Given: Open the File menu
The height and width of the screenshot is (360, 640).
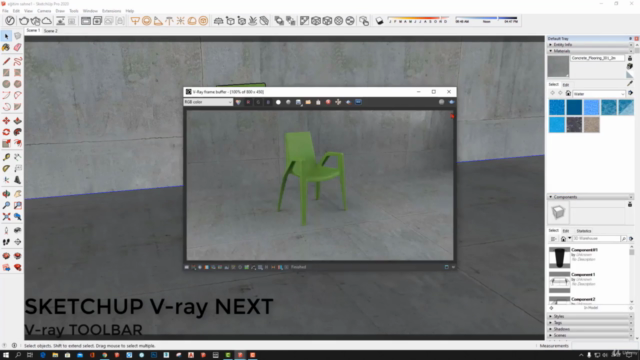Looking at the screenshot, I should click(5, 11).
